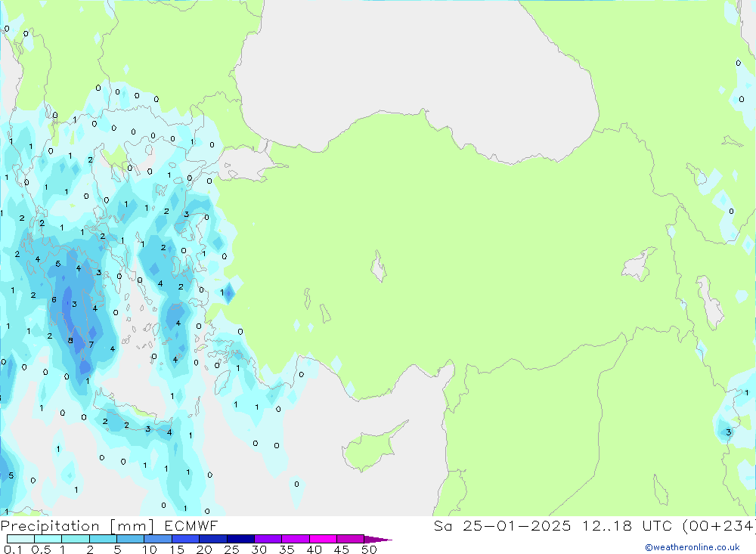Pick the lightest cyan 0.1–0.5 legend swatch
The image size is (756, 554).
pos(20,540)
